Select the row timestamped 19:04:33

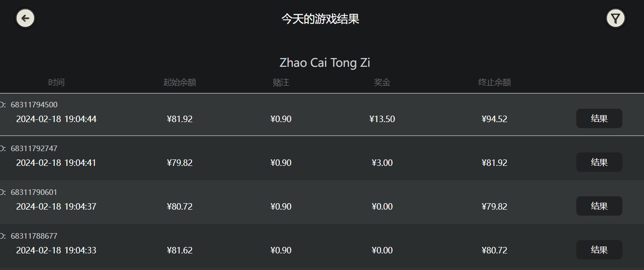click(x=322, y=246)
